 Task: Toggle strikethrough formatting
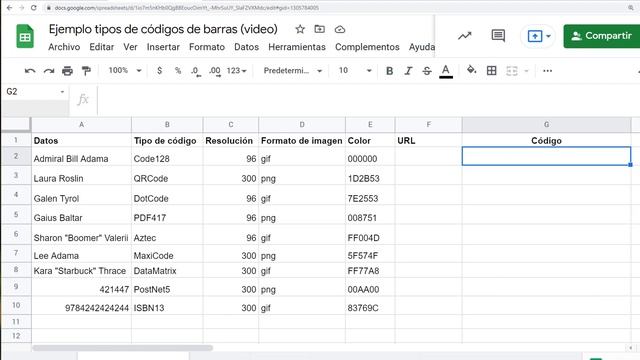tap(427, 71)
